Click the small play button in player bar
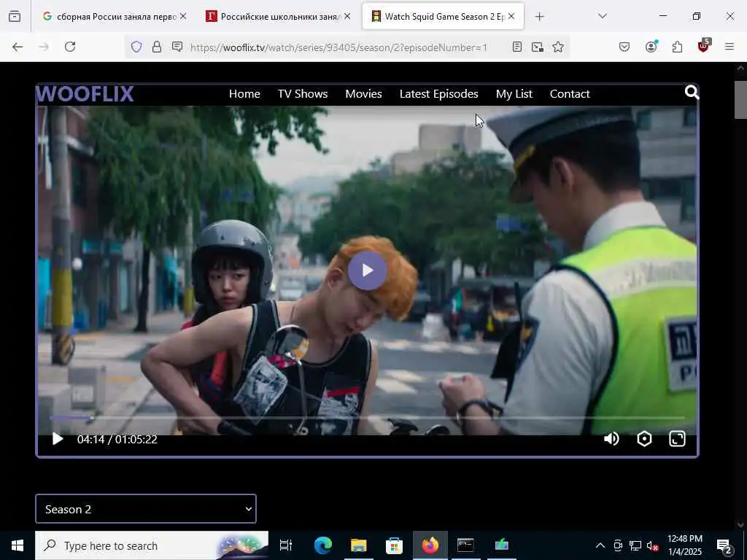Viewport: 747px width, 560px height. 57,438
